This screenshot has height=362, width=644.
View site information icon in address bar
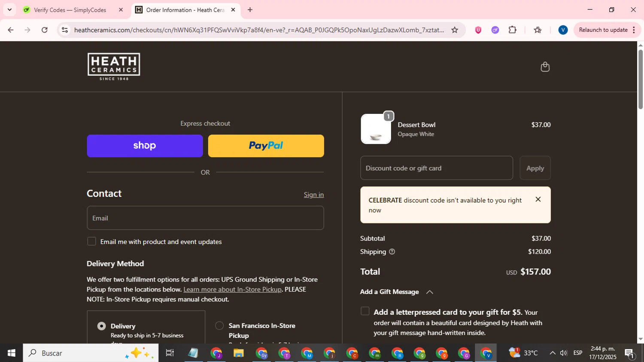click(x=65, y=30)
